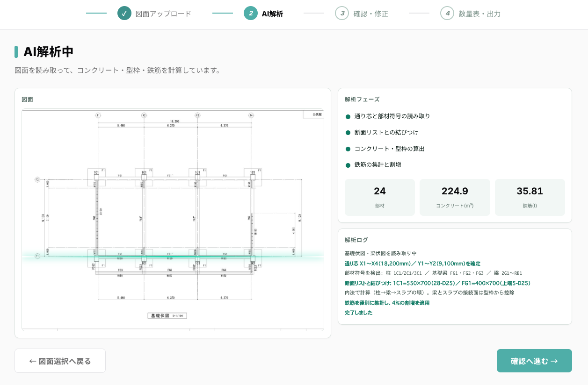Click the AI解析中 page heading
Screen dimensions: 588x385
(49, 52)
